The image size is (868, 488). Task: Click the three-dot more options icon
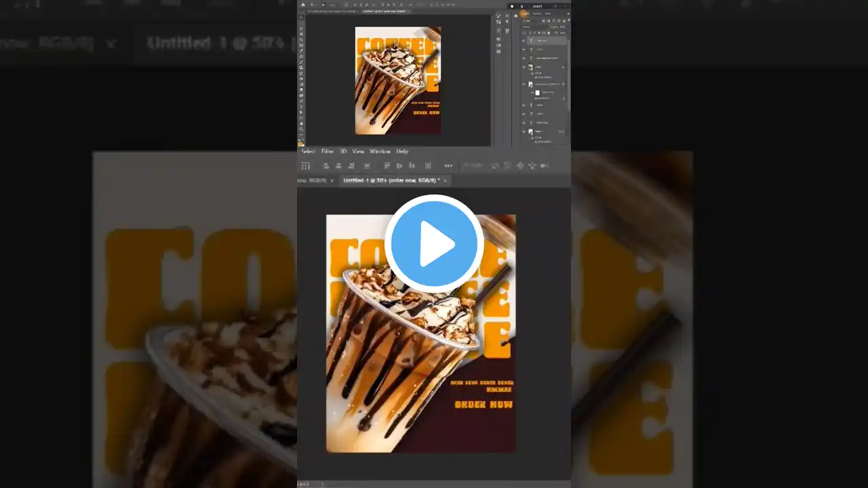(448, 165)
